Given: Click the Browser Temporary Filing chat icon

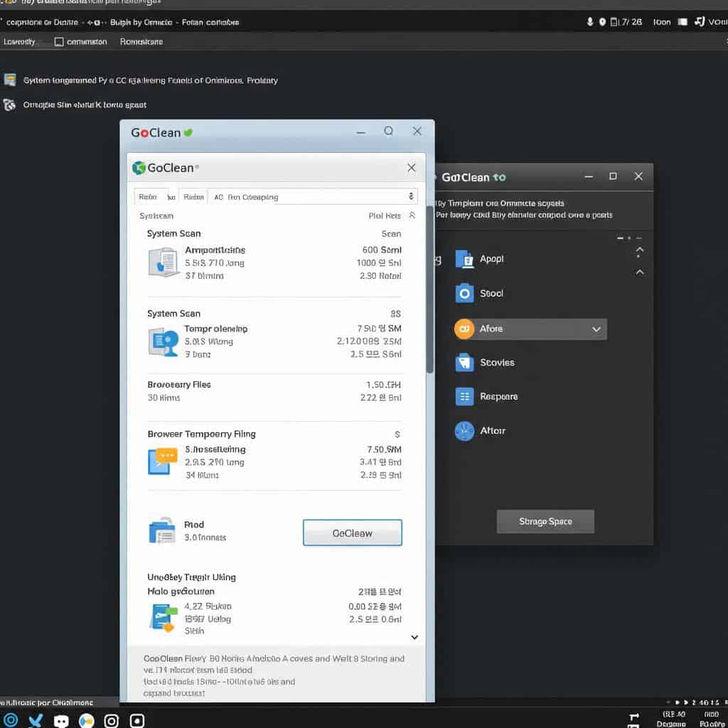Looking at the screenshot, I should [x=161, y=460].
